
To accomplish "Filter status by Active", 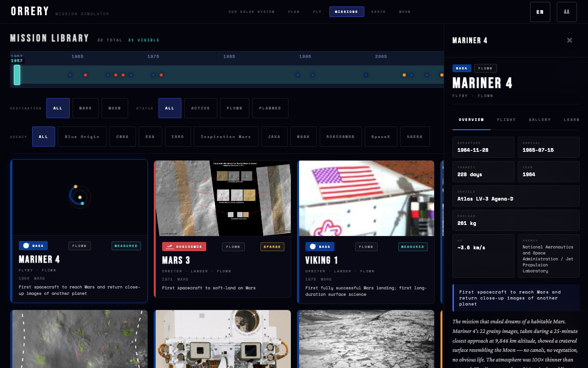I will point(201,108).
